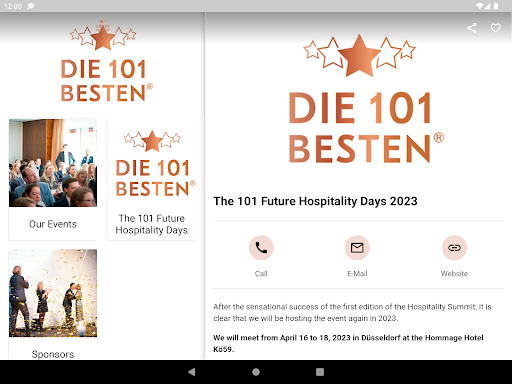Click the paragraph starting After the sensational success
Screen dimensions: 512x384
click(352, 312)
